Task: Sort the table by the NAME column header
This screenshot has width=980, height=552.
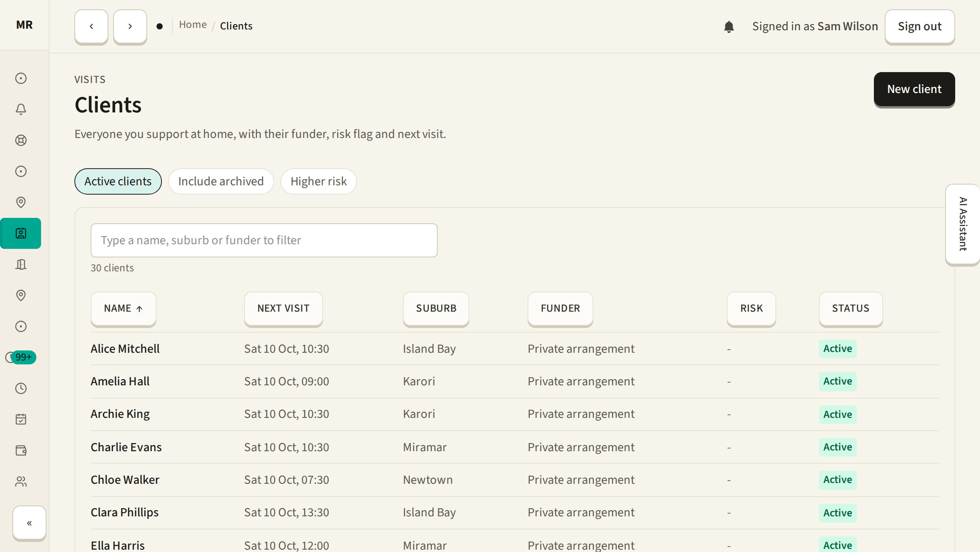Action: pyautogui.click(x=124, y=309)
